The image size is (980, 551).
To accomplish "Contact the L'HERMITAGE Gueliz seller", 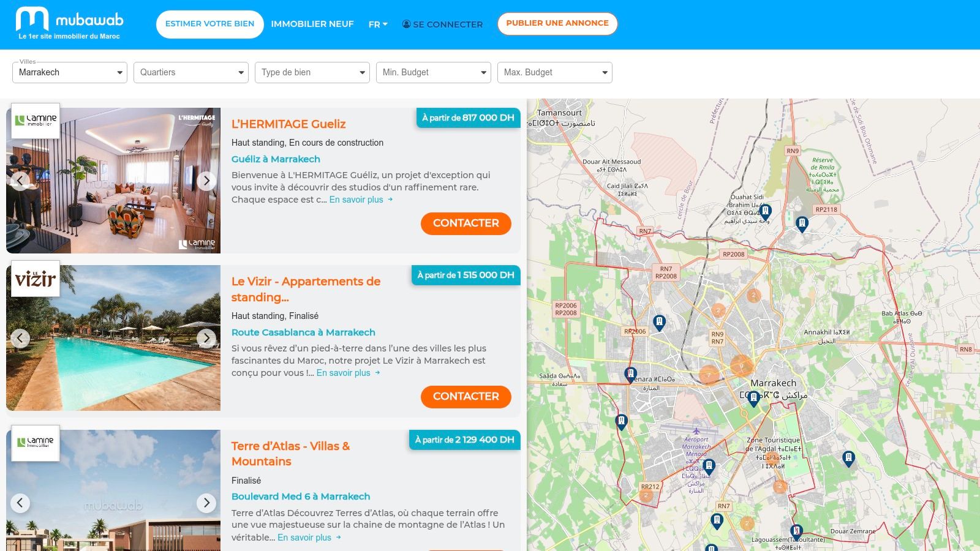I will pyautogui.click(x=466, y=223).
